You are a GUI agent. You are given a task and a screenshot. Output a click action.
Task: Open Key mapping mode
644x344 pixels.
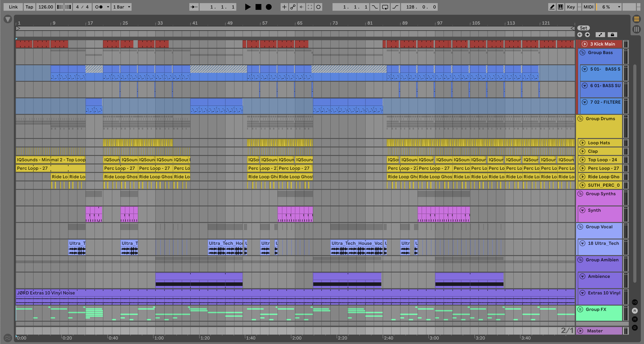tap(571, 7)
